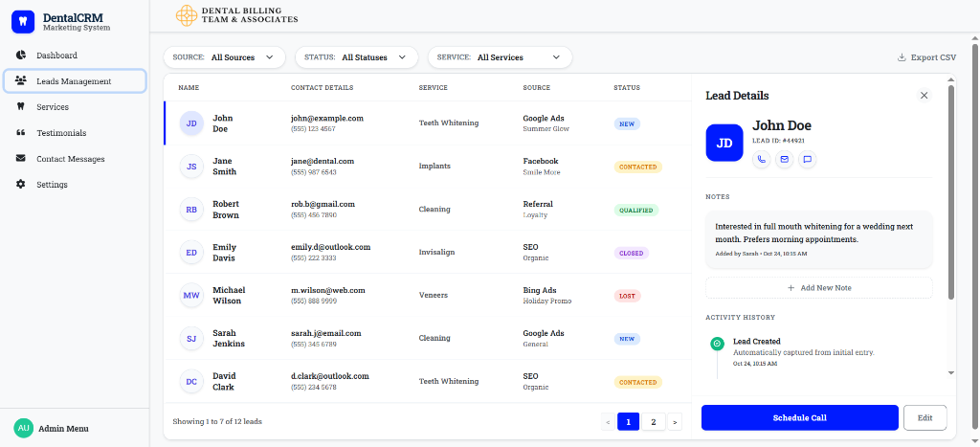Screen dimensions: 980x447
Task: Click the STATUS column header
Action: point(627,87)
